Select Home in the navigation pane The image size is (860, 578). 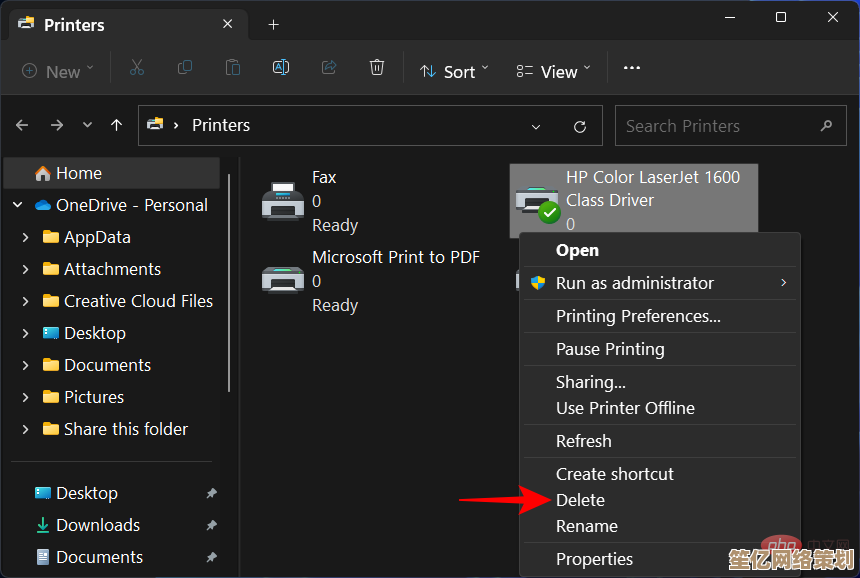[112, 173]
